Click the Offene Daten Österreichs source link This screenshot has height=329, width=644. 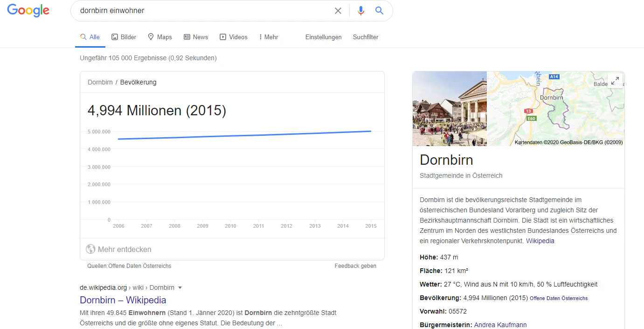pyautogui.click(x=559, y=298)
